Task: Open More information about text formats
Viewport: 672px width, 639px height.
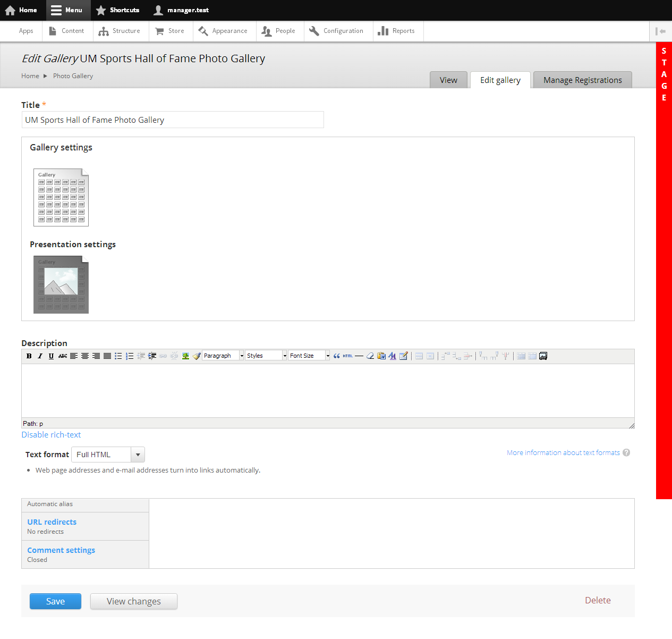Action: tap(563, 453)
